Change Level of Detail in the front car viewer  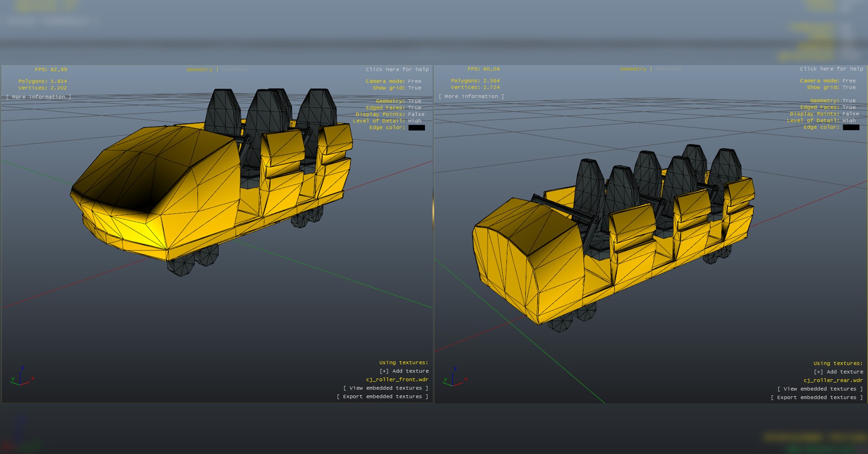coord(414,121)
